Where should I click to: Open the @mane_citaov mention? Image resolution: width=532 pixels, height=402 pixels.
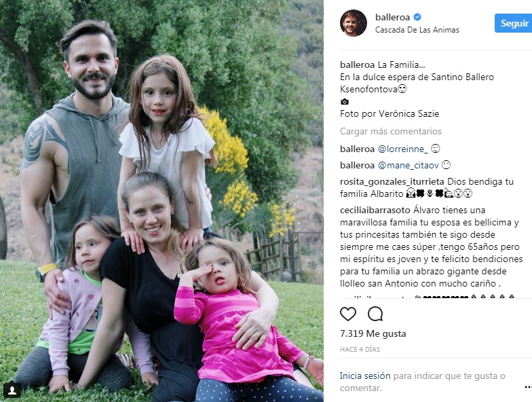(408, 165)
